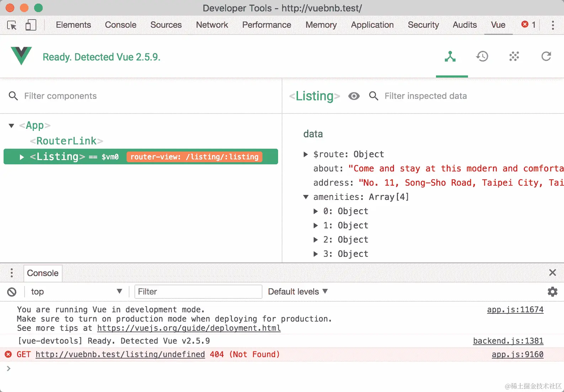Click the data section heading
The height and width of the screenshot is (392, 564).
click(x=313, y=134)
